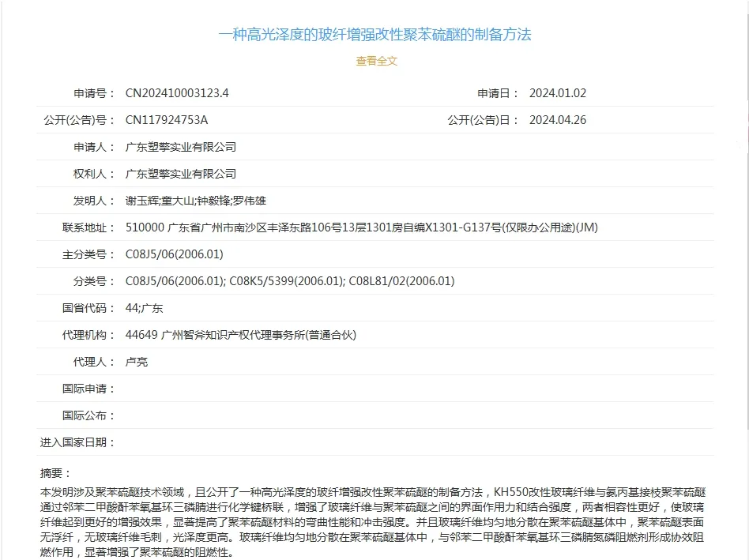This screenshot has width=749, height=560.
Task: Click the agent name 卢亮
Action: [x=137, y=362]
